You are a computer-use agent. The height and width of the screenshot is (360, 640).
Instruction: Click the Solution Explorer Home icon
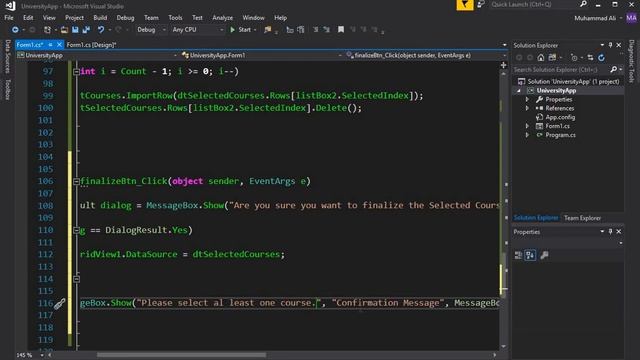tap(541, 58)
